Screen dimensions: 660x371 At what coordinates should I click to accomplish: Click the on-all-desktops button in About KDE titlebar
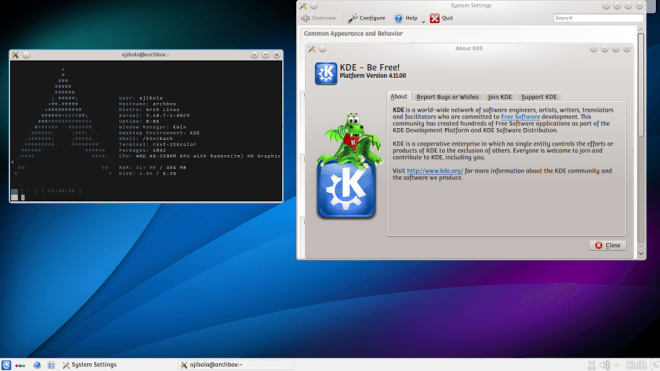(x=322, y=49)
